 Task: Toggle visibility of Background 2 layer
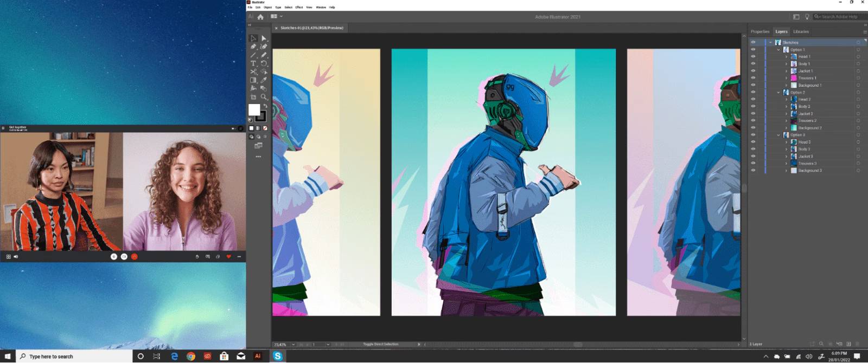coord(753,128)
